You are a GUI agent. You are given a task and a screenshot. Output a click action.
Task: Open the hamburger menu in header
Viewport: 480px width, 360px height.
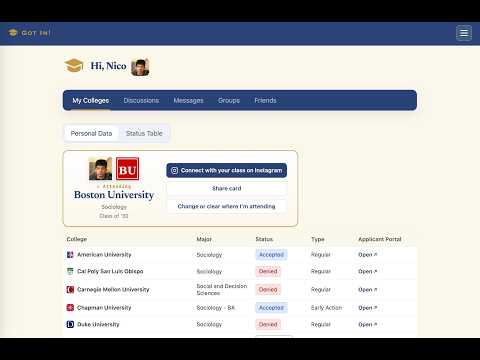pos(464,33)
